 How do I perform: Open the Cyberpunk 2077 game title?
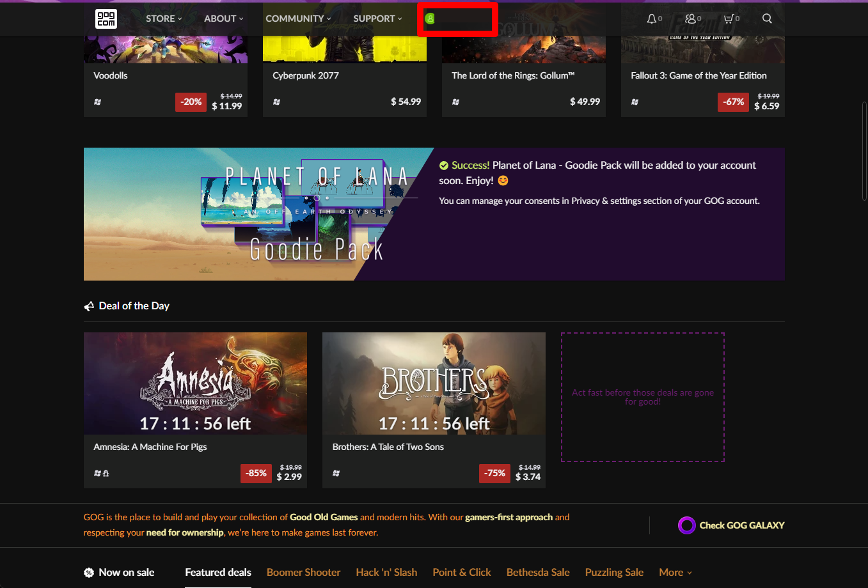[306, 75]
